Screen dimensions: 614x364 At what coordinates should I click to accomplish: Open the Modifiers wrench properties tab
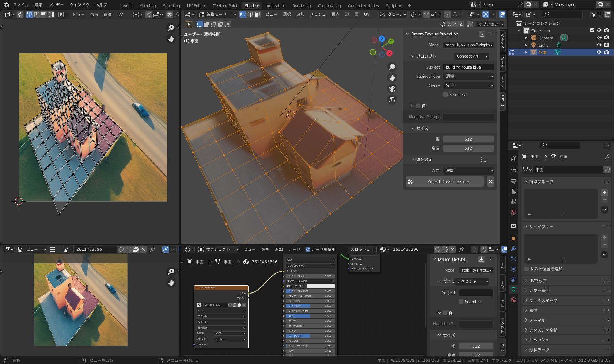pyautogui.click(x=513, y=249)
